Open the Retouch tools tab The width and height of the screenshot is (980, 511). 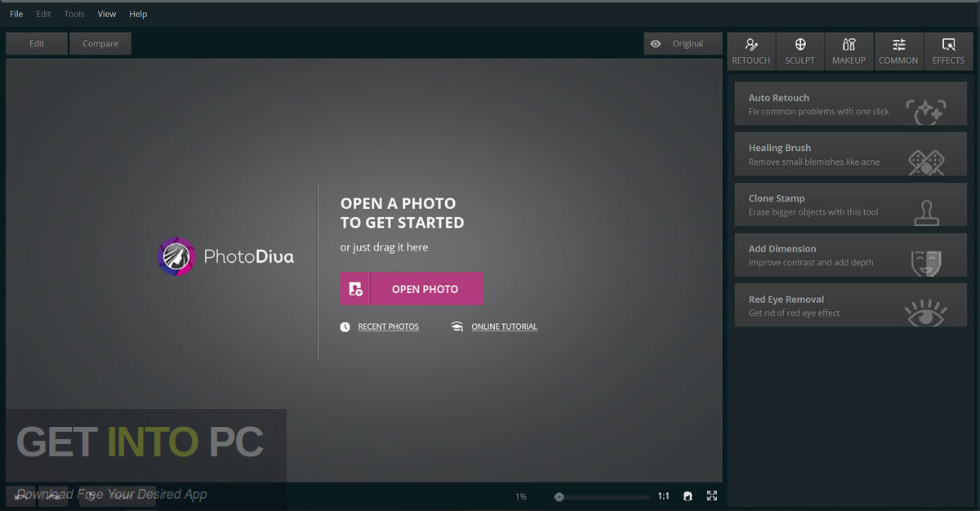[x=751, y=51]
